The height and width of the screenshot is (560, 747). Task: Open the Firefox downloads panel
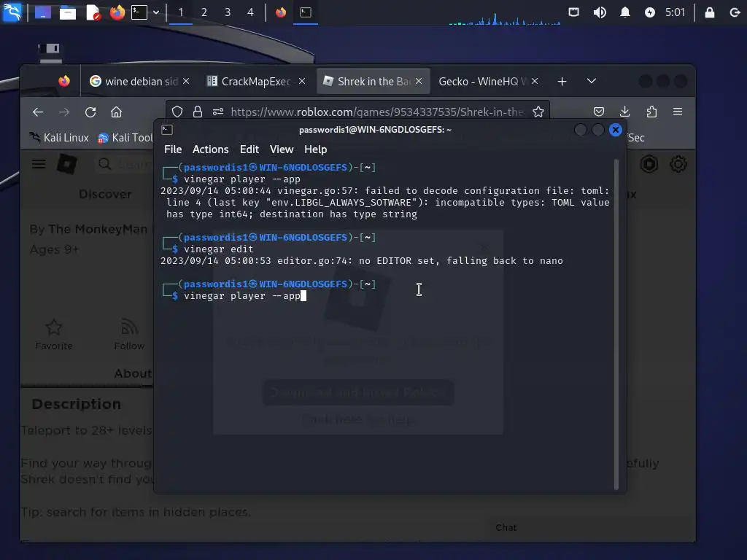pos(625,112)
